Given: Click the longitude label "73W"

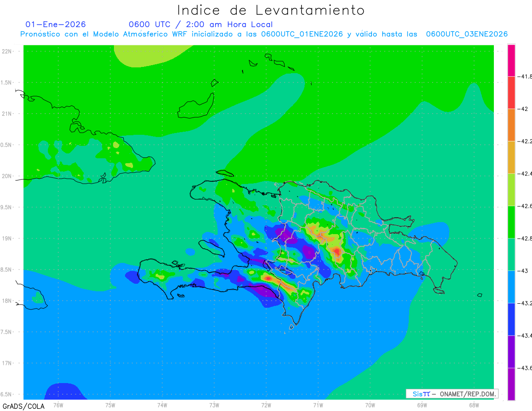Looking at the screenshot, I should tap(214, 405).
